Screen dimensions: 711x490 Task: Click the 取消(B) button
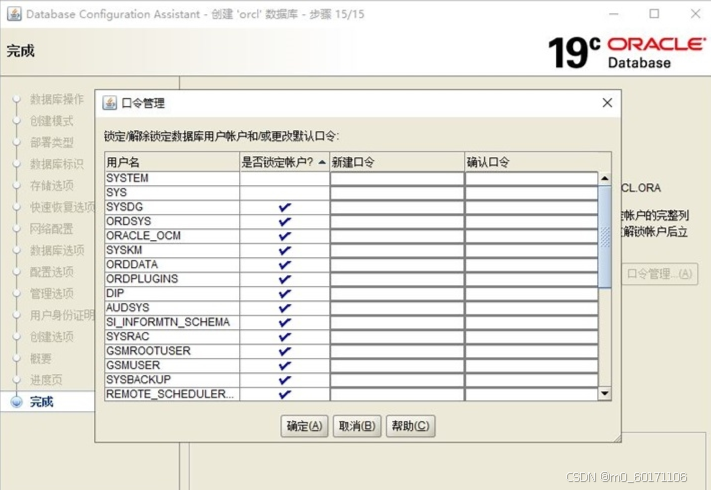pos(357,426)
